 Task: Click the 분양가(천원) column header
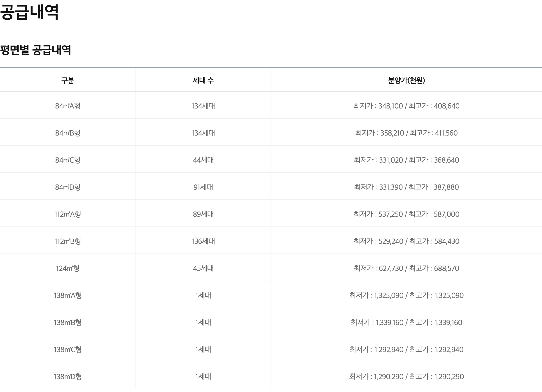[x=406, y=80]
